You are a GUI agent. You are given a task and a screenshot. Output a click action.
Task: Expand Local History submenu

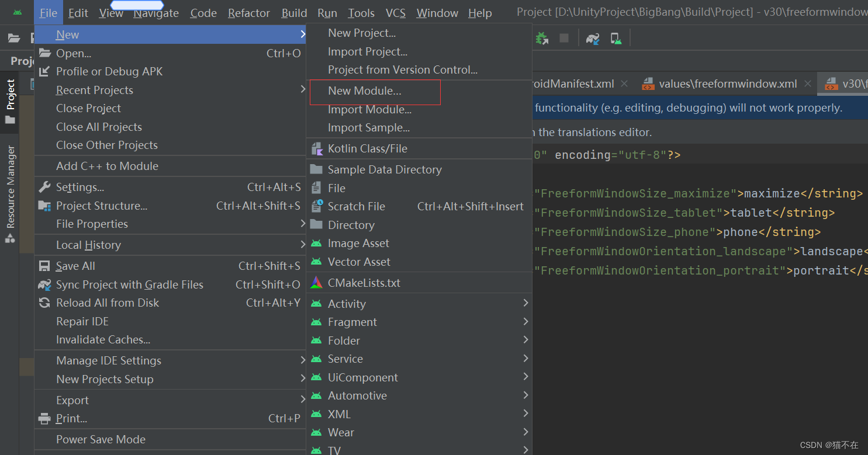click(x=171, y=245)
